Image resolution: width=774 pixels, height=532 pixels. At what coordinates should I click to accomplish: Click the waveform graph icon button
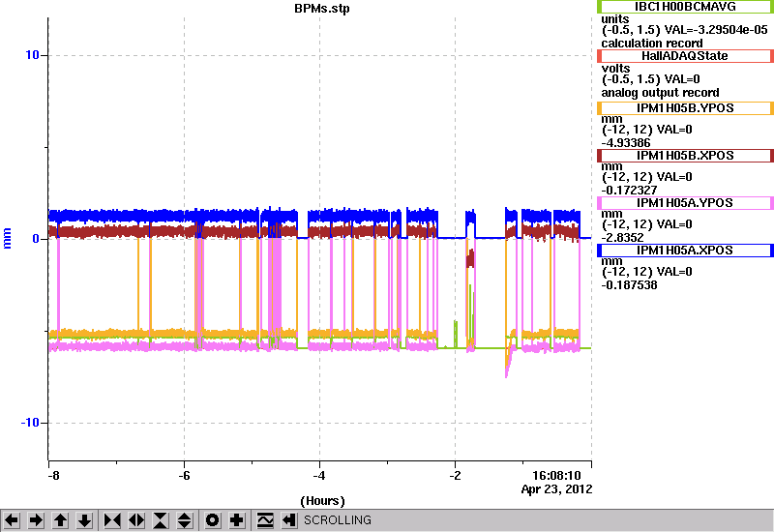click(x=265, y=520)
